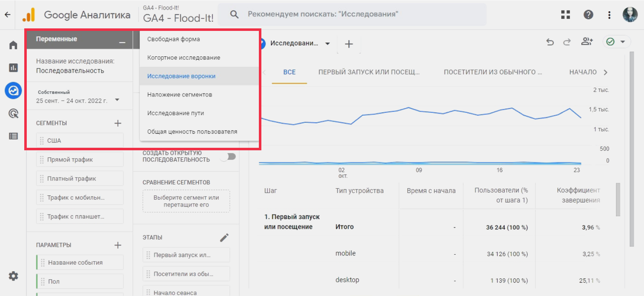Open the help question mark icon
644x296 pixels.
pyautogui.click(x=588, y=15)
